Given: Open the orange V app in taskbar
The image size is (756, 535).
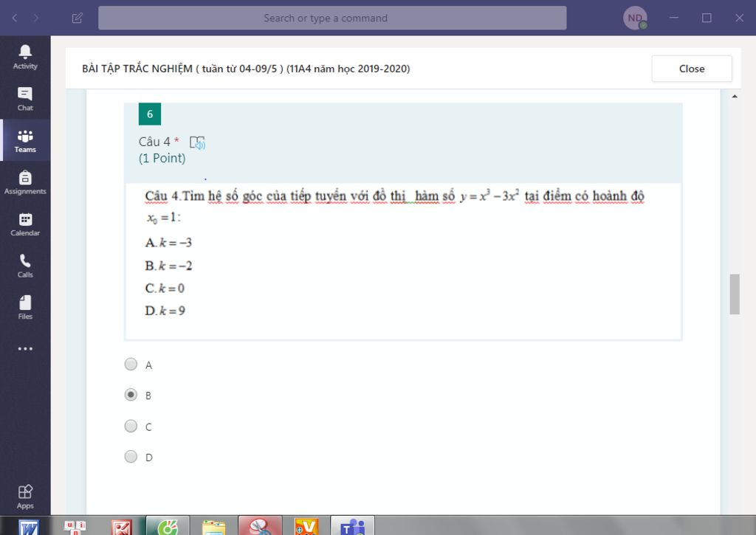Looking at the screenshot, I should [x=306, y=527].
